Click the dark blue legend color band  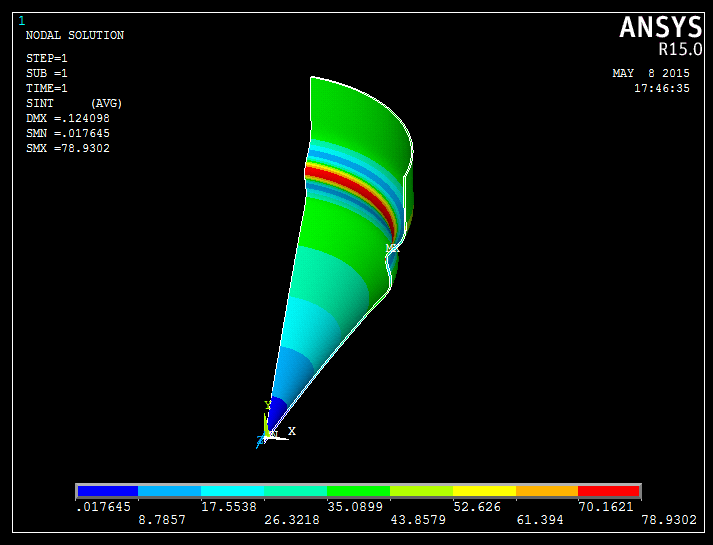click(108, 491)
